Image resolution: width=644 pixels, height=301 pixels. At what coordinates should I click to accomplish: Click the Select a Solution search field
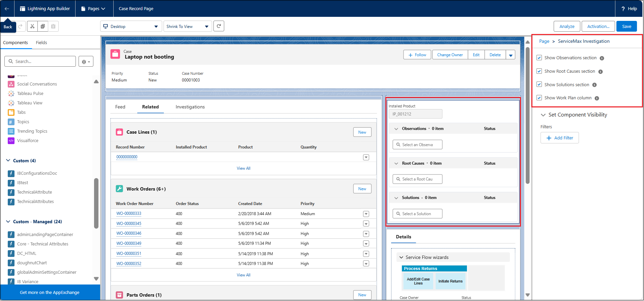(417, 214)
